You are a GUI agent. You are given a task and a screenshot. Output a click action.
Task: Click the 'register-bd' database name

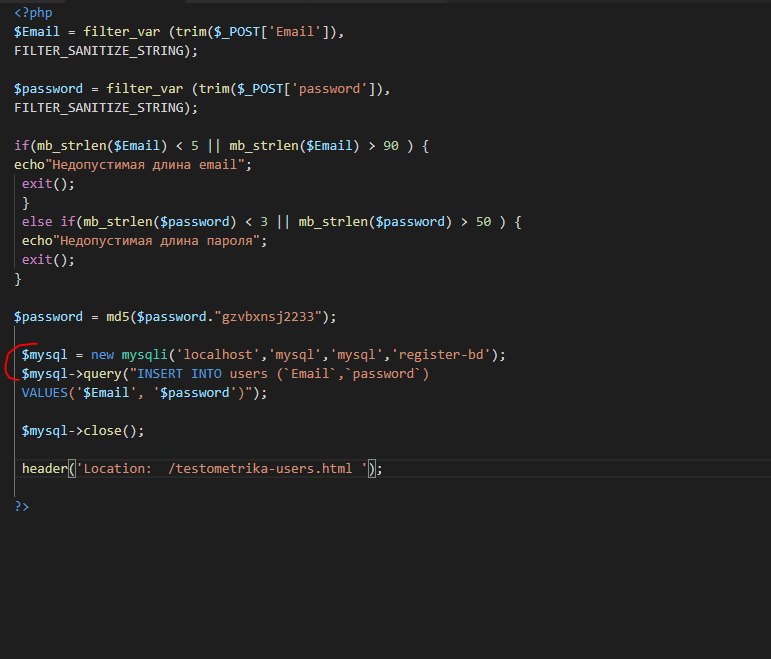[x=441, y=355]
